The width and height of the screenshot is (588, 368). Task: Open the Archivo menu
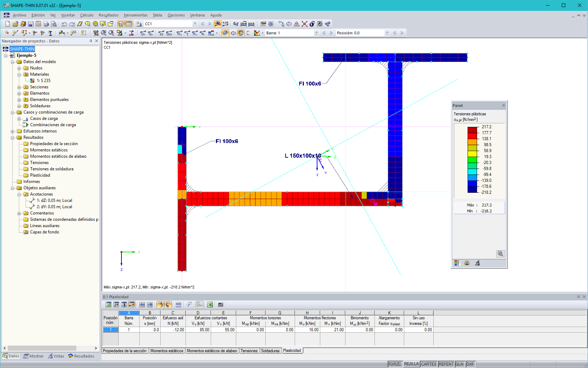(20, 15)
